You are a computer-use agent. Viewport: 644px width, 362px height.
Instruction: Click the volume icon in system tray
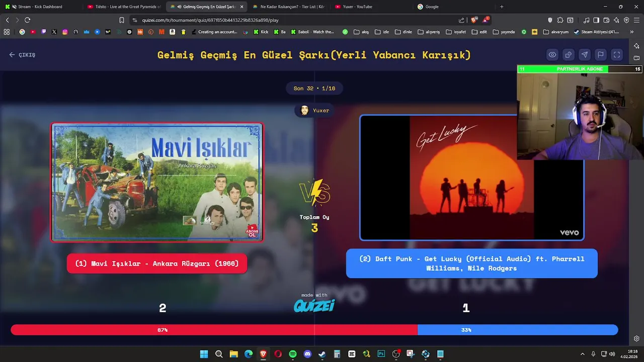pos(612,354)
